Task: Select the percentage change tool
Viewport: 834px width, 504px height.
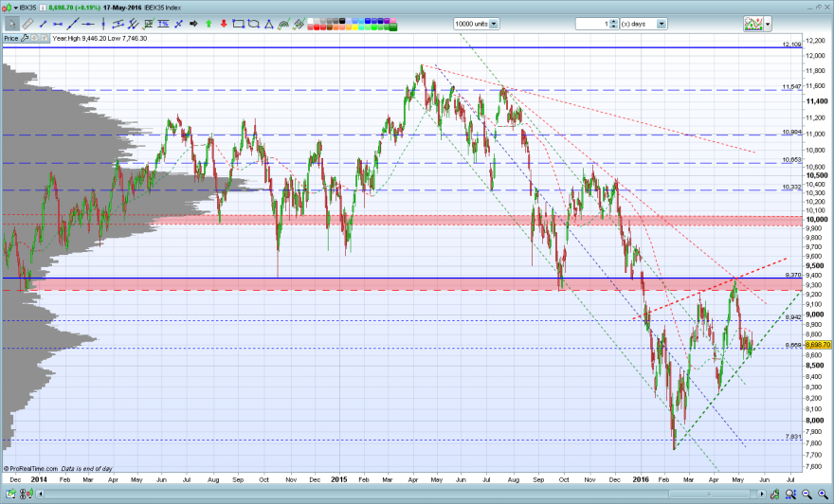Action: point(163,24)
